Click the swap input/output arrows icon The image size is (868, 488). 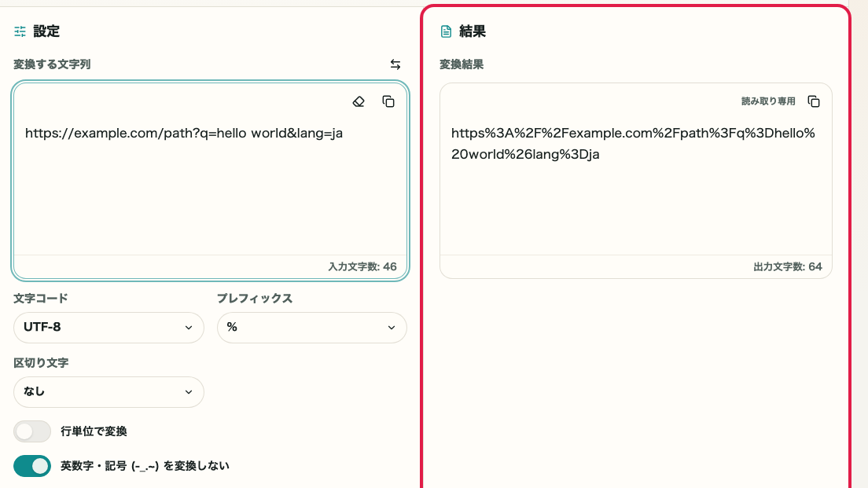(x=395, y=64)
